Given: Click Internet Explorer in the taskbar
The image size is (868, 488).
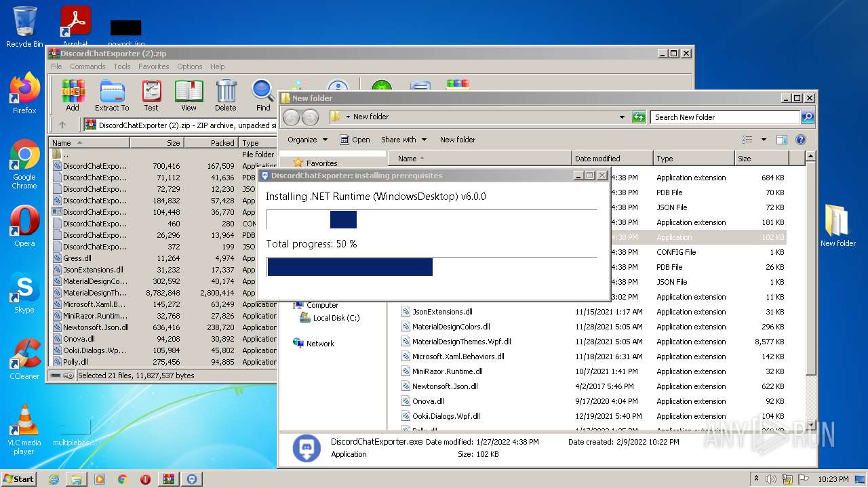Looking at the screenshot, I should 54,479.
